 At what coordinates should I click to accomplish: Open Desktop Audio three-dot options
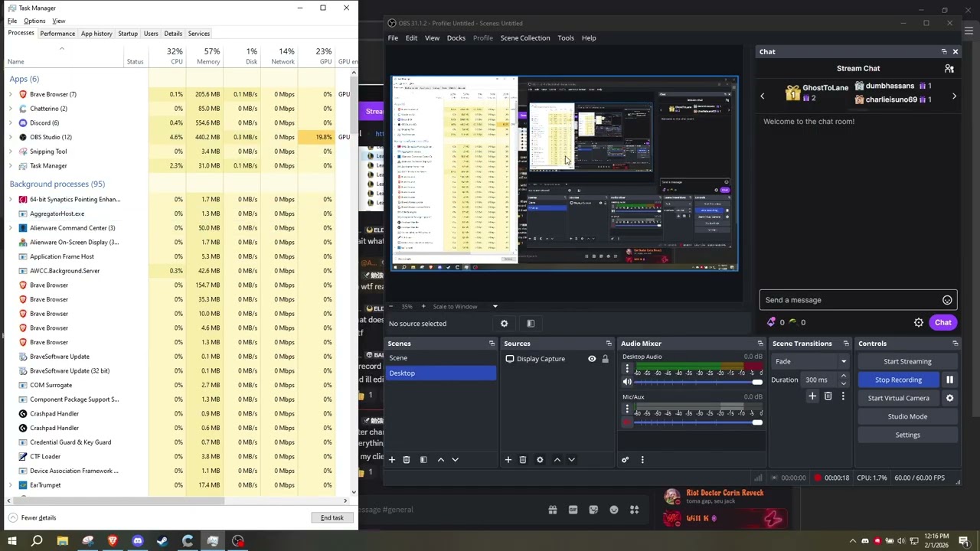pos(627,369)
